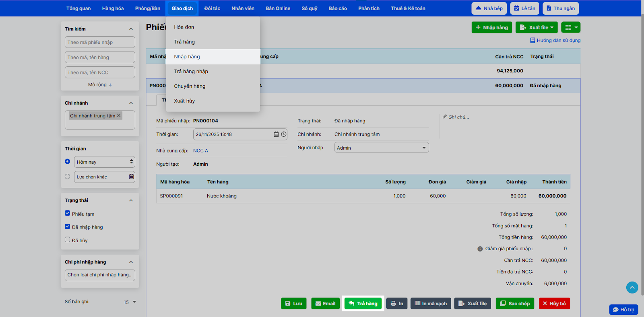
Task: Click the Lễ tân button
Action: point(524,8)
